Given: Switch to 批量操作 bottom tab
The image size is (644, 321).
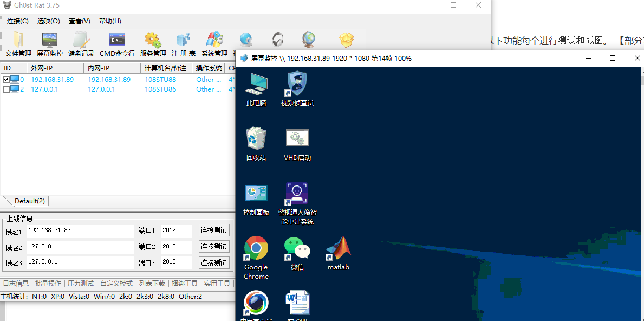Looking at the screenshot, I should click(48, 283).
